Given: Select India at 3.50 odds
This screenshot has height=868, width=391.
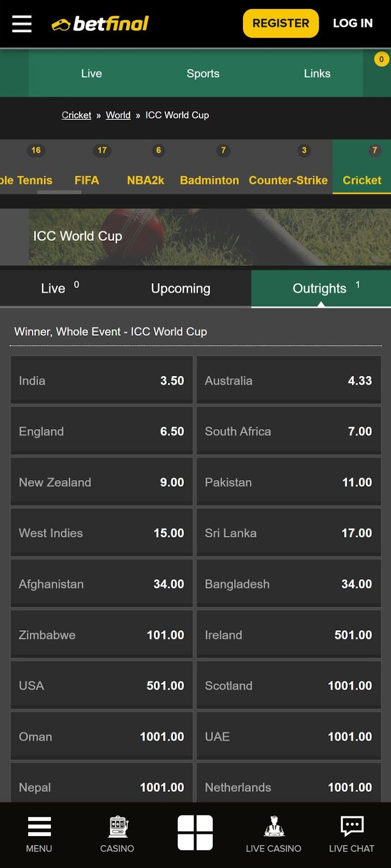Looking at the screenshot, I should coord(101,380).
